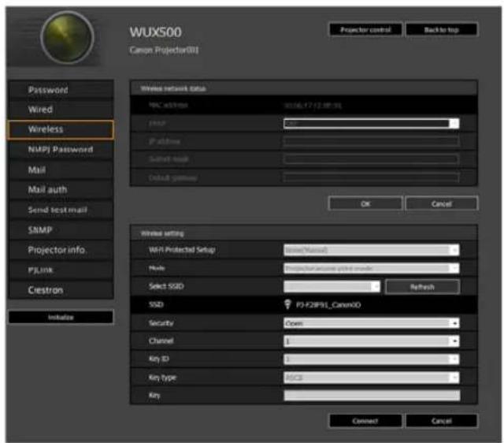Screen dimensions: 504x443
Task: Click the Connect button
Action: click(x=365, y=421)
